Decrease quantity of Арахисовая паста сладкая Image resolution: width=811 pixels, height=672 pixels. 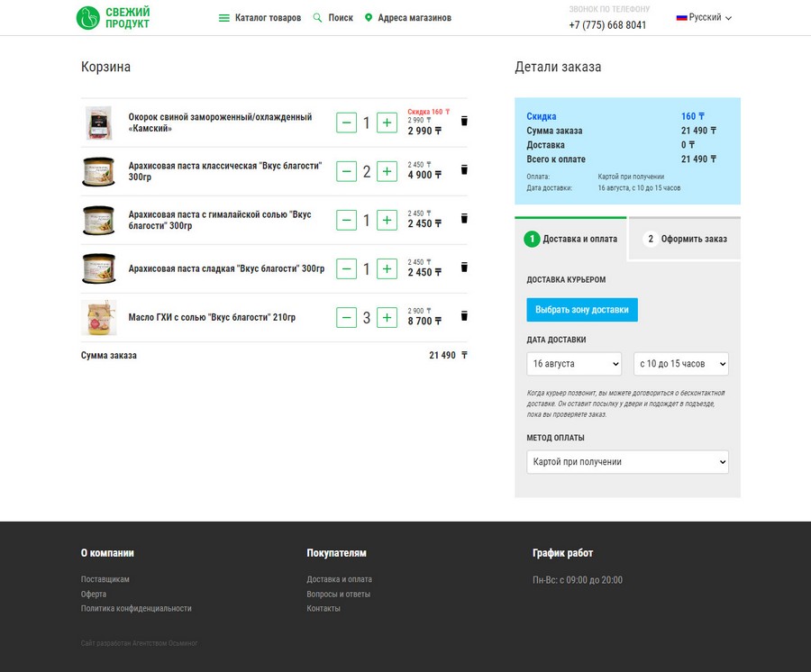click(347, 268)
